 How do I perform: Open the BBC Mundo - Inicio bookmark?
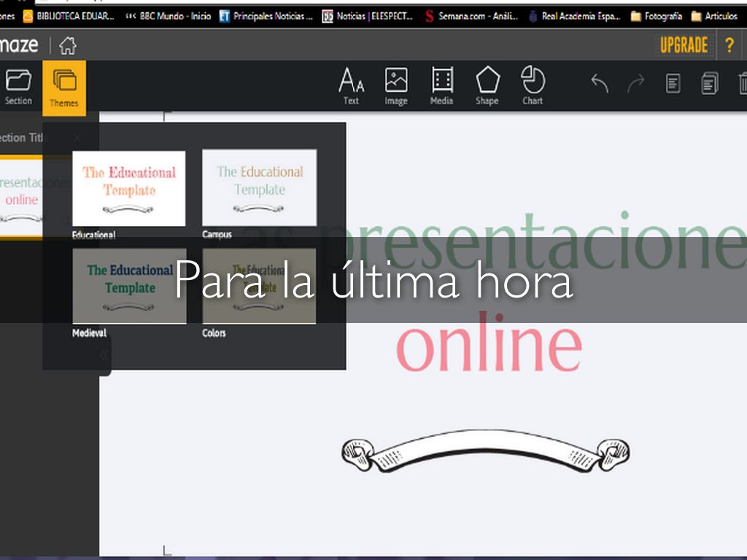click(x=168, y=16)
